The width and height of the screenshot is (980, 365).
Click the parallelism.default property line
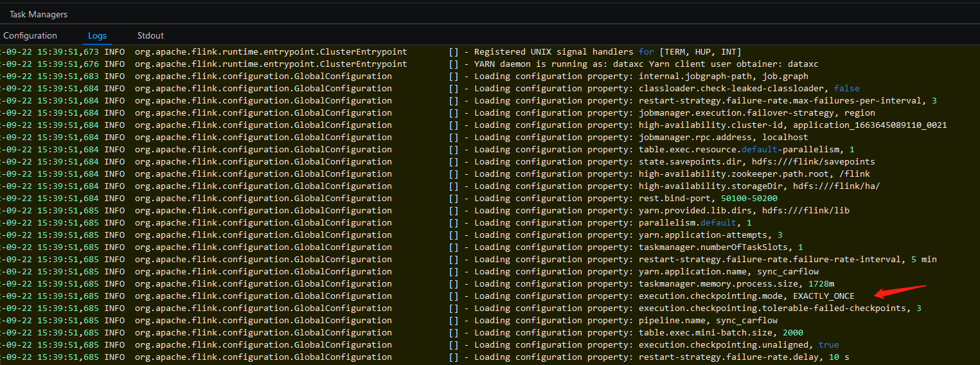(376, 223)
